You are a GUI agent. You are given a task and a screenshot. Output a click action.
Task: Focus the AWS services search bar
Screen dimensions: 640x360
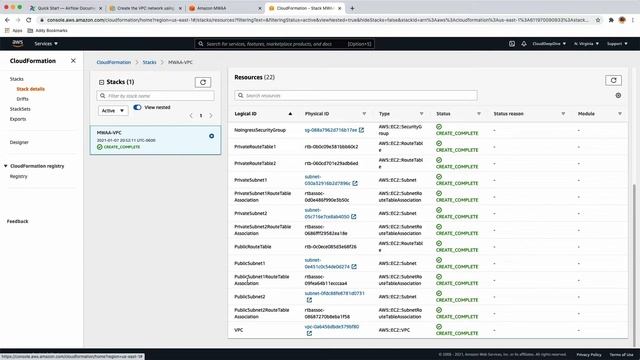pyautogui.click(x=284, y=44)
